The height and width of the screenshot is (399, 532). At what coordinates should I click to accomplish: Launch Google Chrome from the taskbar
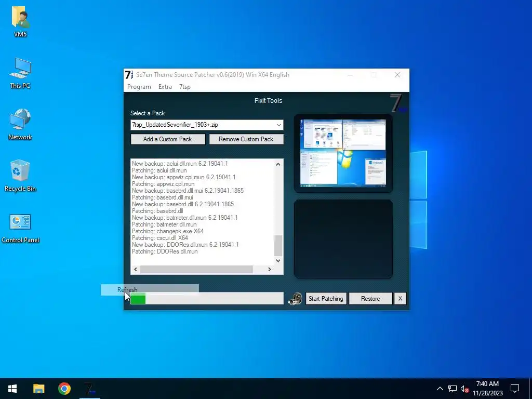tap(64, 389)
